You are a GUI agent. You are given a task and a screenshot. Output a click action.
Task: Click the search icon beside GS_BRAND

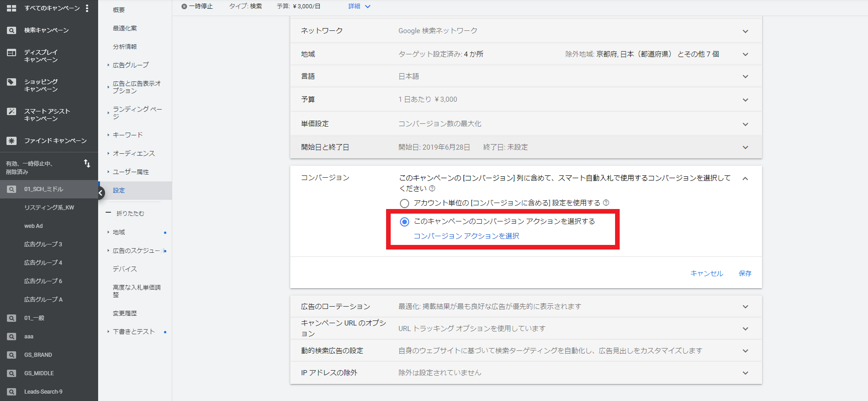coord(12,355)
